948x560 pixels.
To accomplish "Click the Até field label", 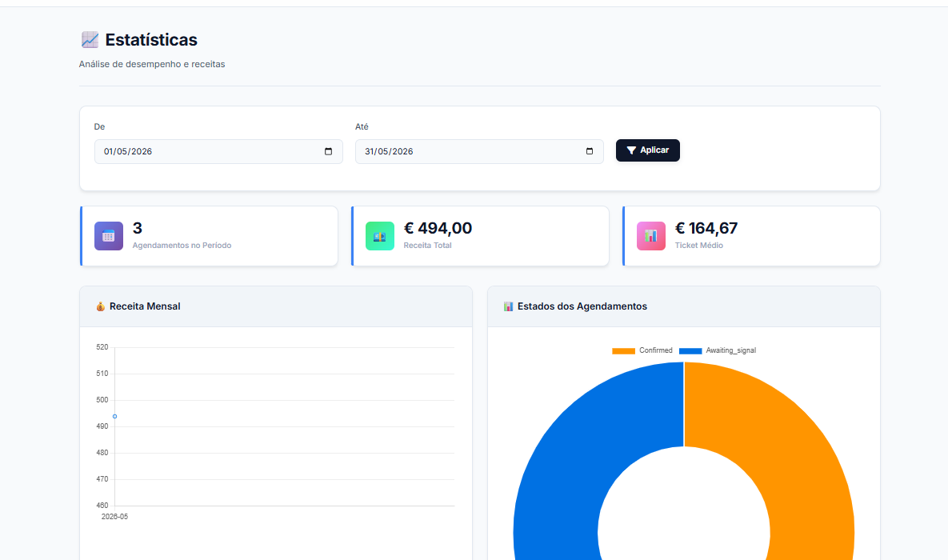I will [x=362, y=127].
